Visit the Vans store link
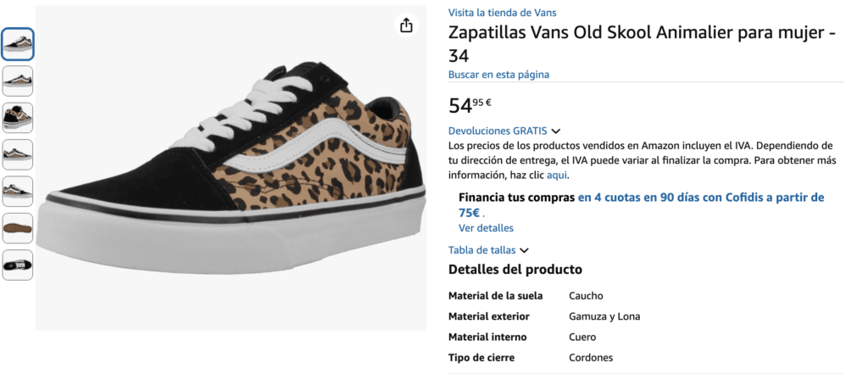 pyautogui.click(x=502, y=13)
